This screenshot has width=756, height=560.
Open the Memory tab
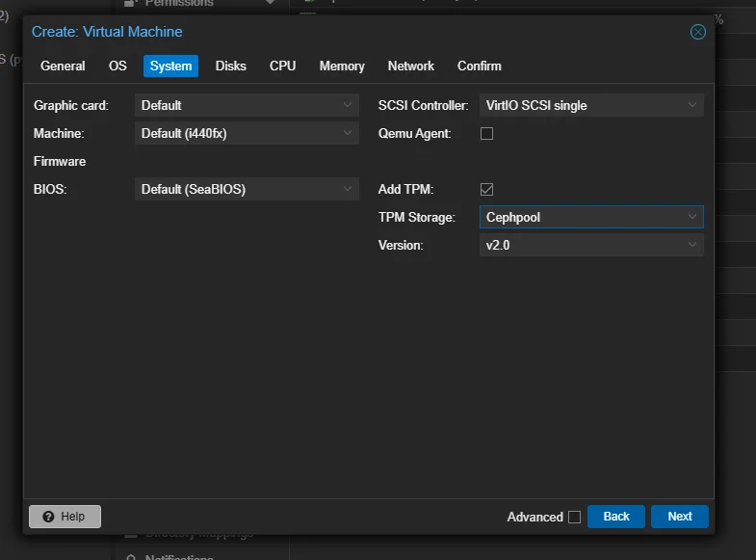pos(342,67)
